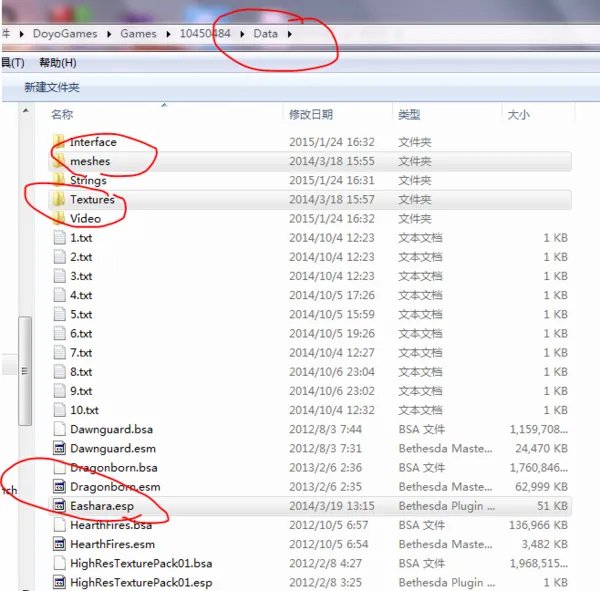Select the Dragonborn.esm file name
The height and width of the screenshot is (591, 600).
click(x=115, y=487)
